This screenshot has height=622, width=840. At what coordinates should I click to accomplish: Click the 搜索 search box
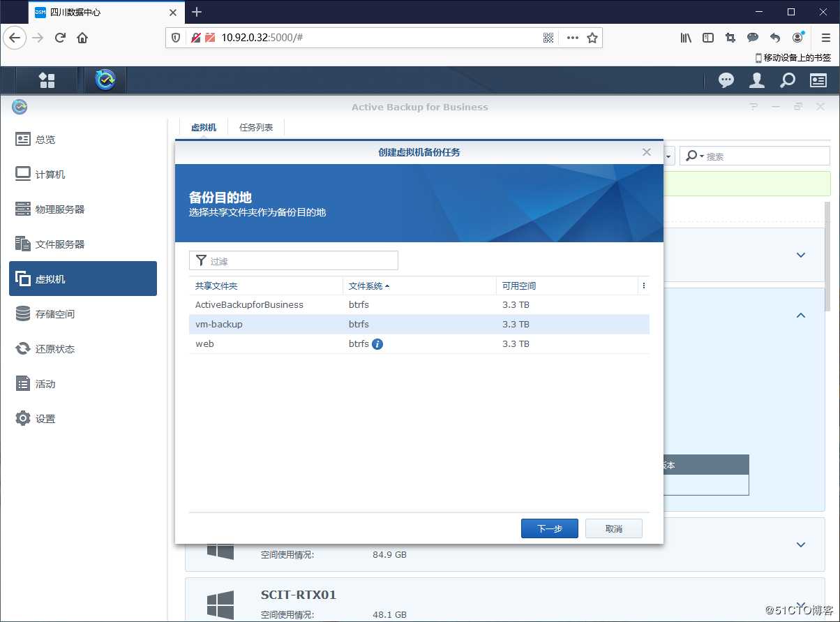pyautogui.click(x=756, y=156)
